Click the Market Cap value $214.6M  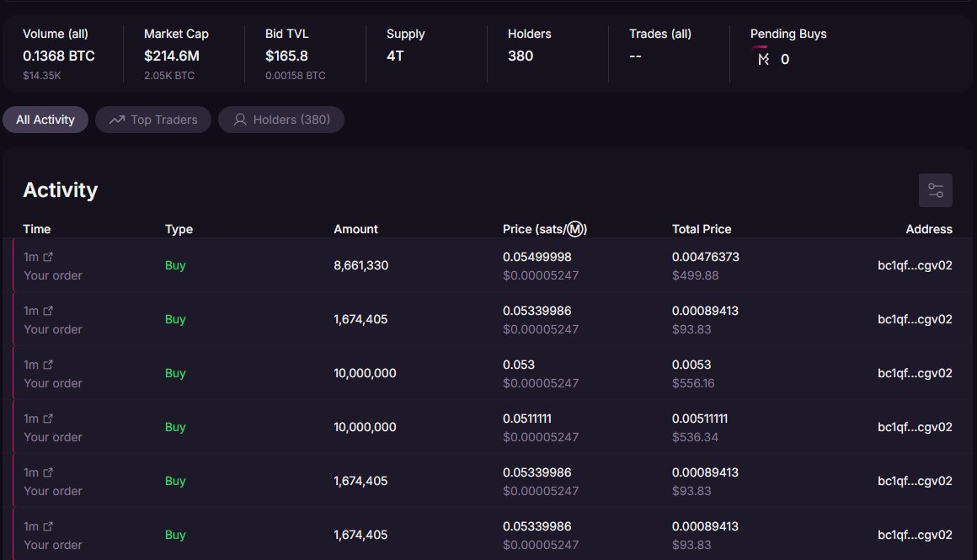tap(172, 56)
